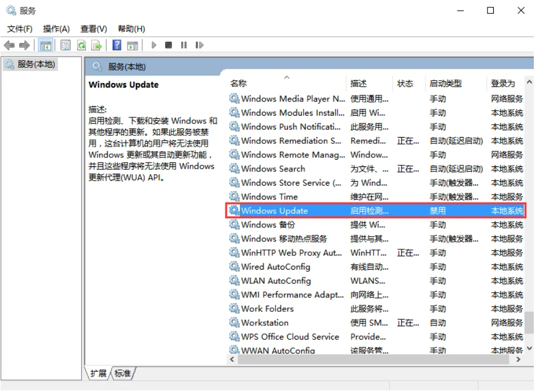540x392 pixels.
Task: Open Help with the question mark icon
Action: (117, 45)
